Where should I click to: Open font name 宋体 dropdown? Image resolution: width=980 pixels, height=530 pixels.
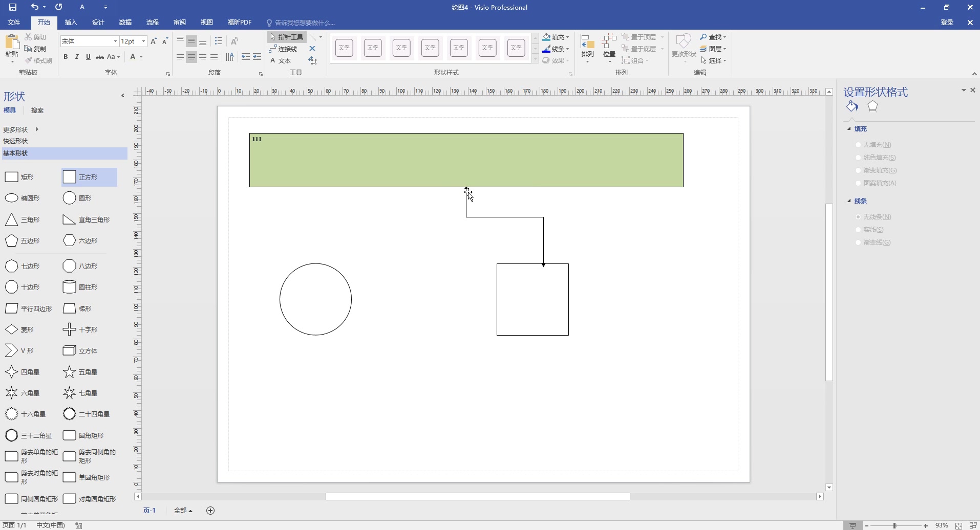(x=115, y=41)
